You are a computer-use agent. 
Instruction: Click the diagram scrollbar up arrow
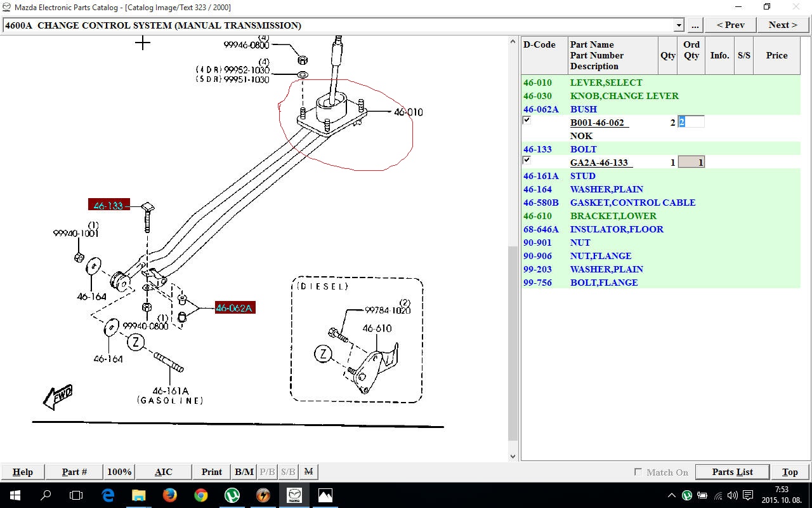point(513,42)
